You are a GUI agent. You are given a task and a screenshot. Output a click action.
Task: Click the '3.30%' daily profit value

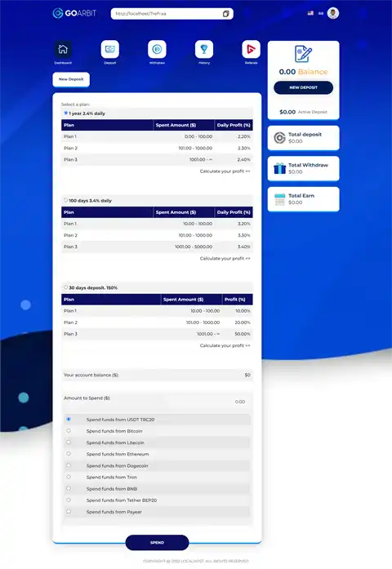244,235
